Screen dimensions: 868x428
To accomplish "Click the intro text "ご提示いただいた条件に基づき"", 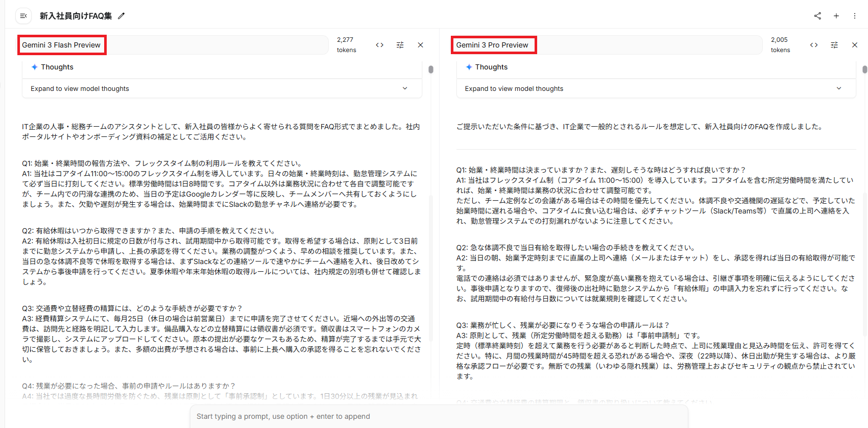I will [639, 127].
